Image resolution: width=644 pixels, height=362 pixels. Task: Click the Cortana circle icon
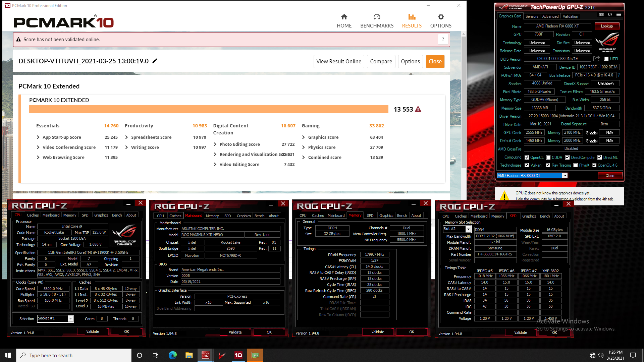[x=140, y=355]
